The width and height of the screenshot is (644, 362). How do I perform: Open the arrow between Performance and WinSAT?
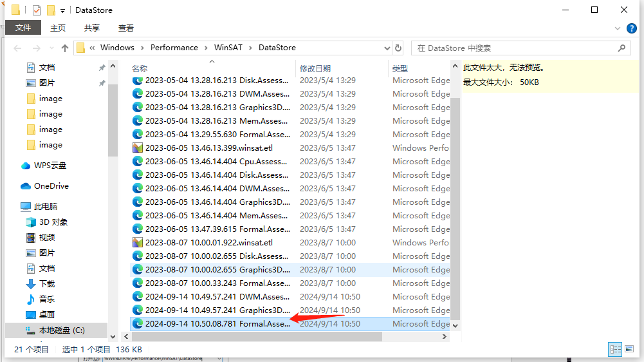pos(206,48)
